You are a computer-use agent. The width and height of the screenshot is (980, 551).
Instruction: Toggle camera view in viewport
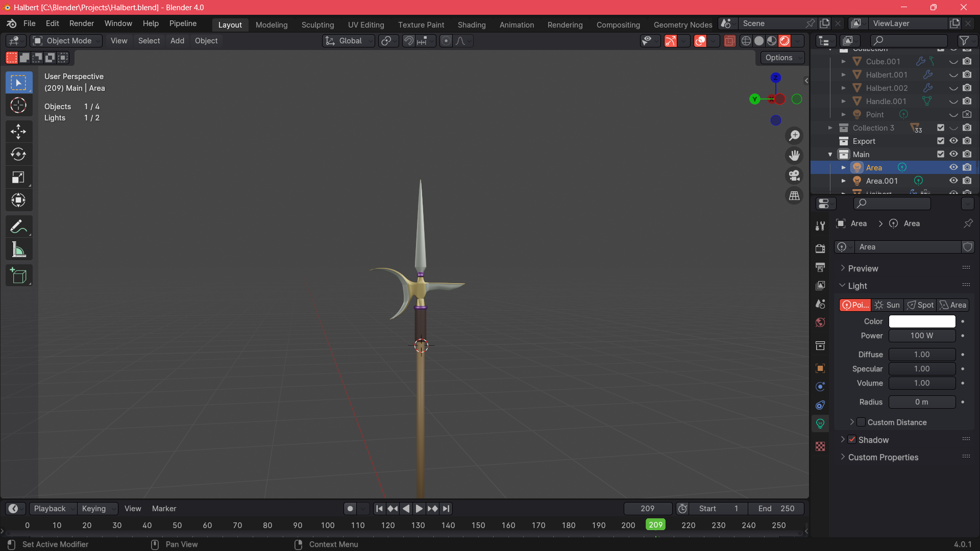[794, 176]
